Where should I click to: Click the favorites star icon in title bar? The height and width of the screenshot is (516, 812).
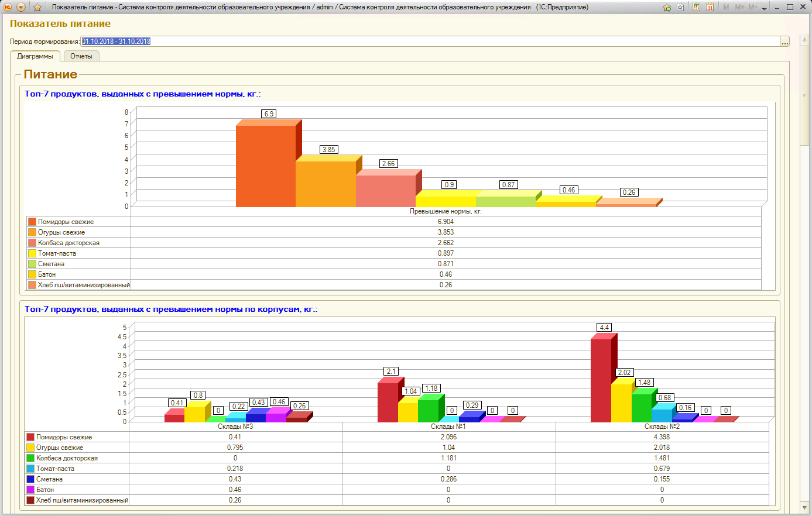tap(37, 8)
